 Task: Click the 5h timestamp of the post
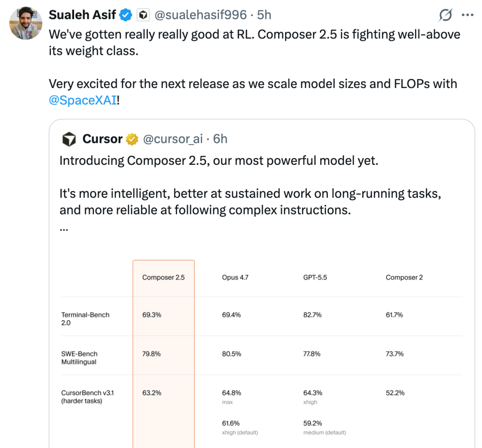[x=264, y=15]
